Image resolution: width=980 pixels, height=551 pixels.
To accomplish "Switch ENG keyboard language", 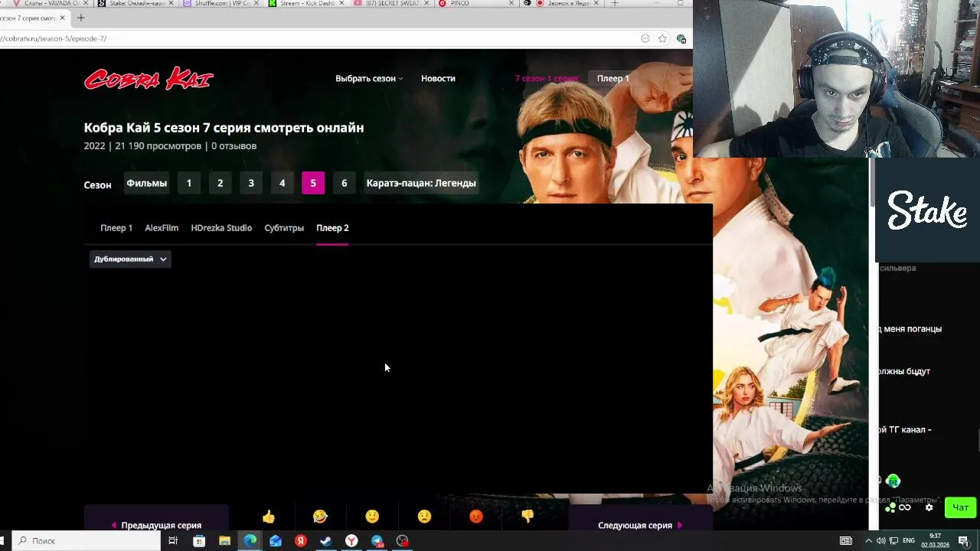I will 909,540.
